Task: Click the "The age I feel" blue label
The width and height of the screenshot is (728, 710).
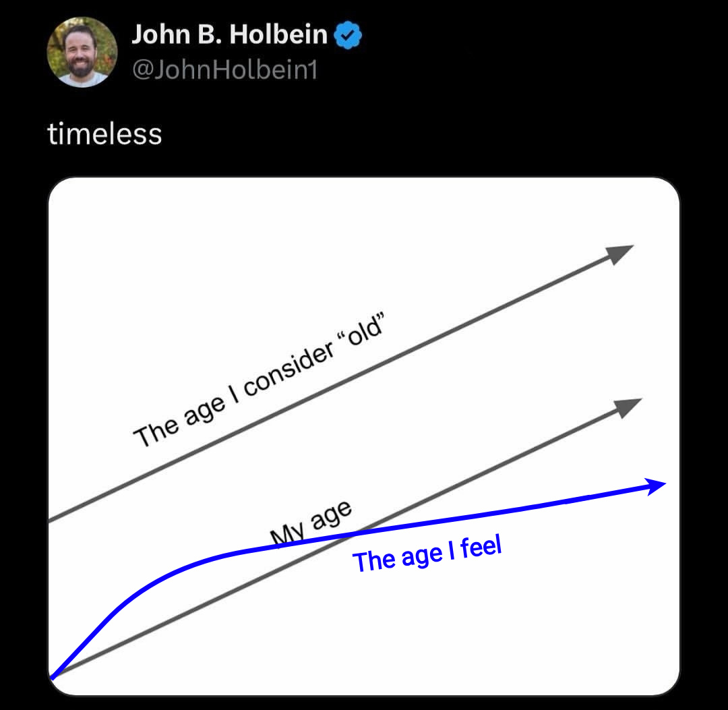Action: coord(427,556)
